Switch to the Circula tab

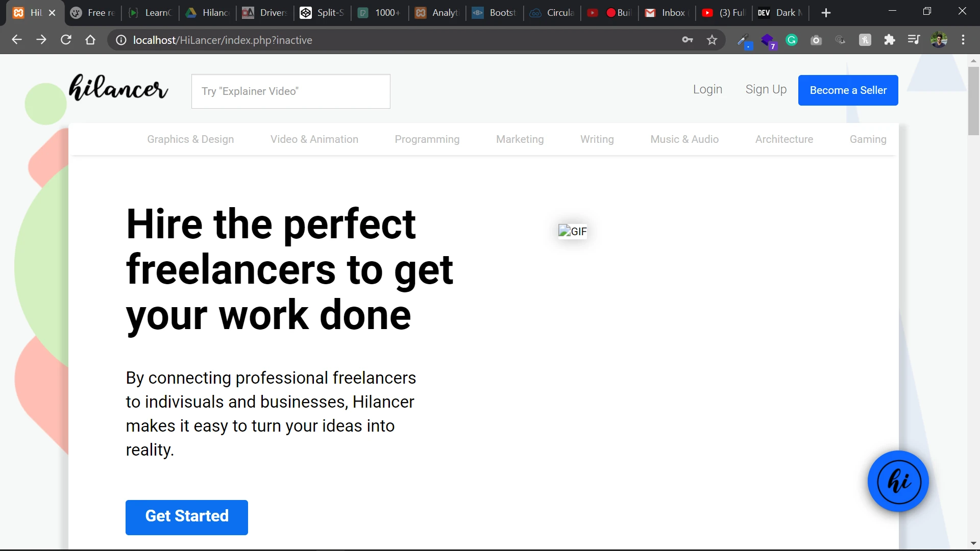553,13
